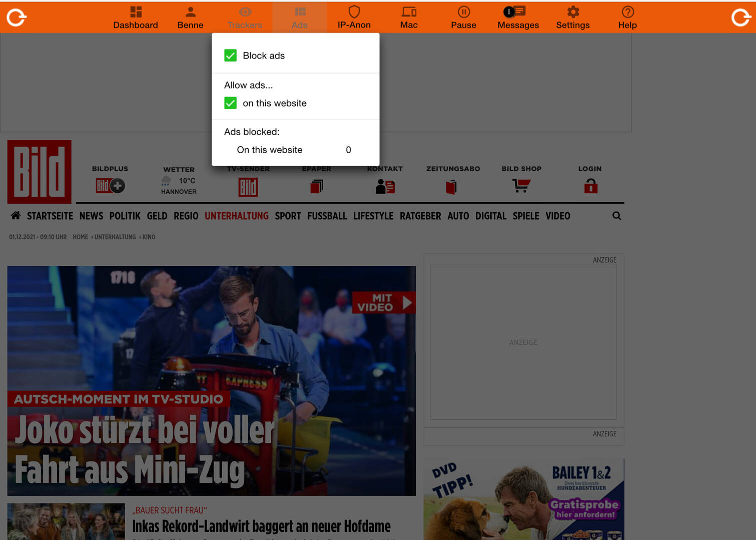
Task: Open the Digital menu item
Action: pyautogui.click(x=491, y=216)
